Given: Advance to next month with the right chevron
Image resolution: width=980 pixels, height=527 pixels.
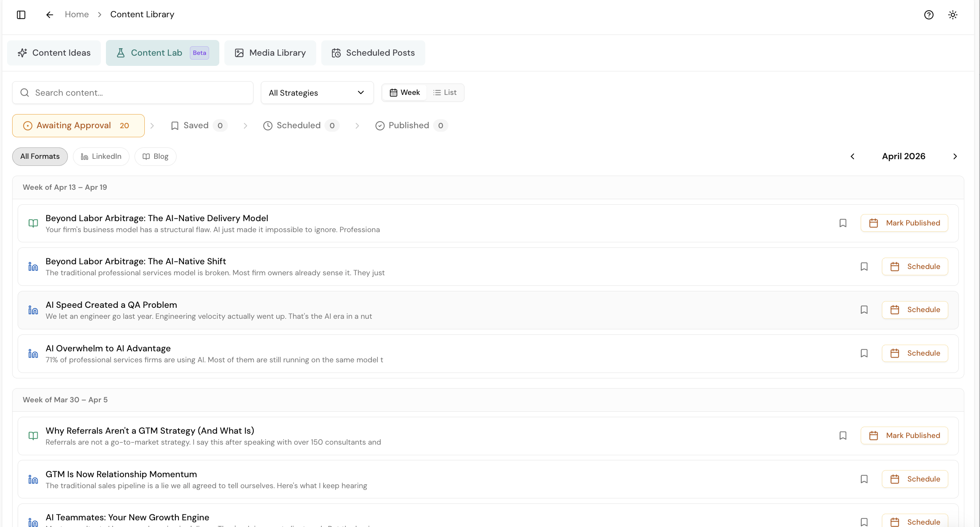Looking at the screenshot, I should click(955, 156).
